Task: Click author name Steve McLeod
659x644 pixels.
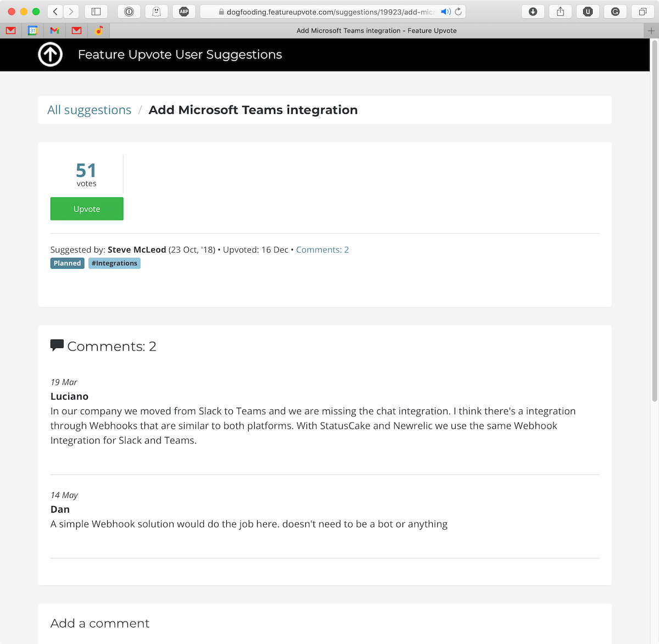Action: pos(137,249)
